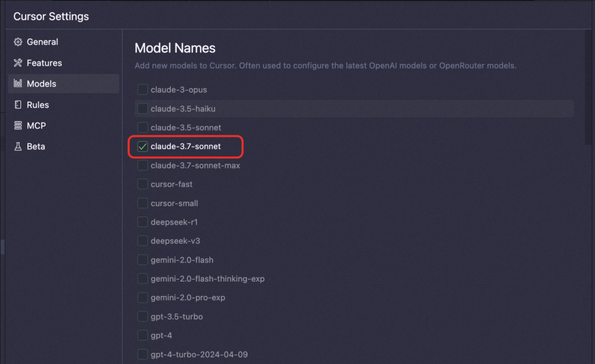The width and height of the screenshot is (595, 364).
Task: Enable the deepseek-r1 checkbox
Action: click(142, 222)
